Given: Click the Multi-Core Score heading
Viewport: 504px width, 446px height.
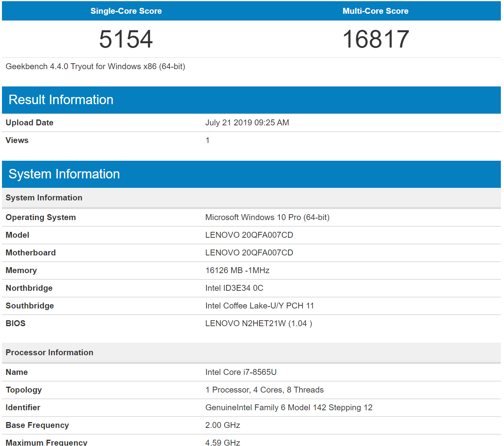Looking at the screenshot, I should [375, 11].
